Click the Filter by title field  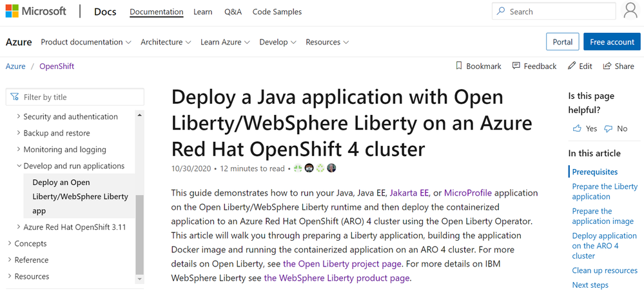[x=75, y=97]
